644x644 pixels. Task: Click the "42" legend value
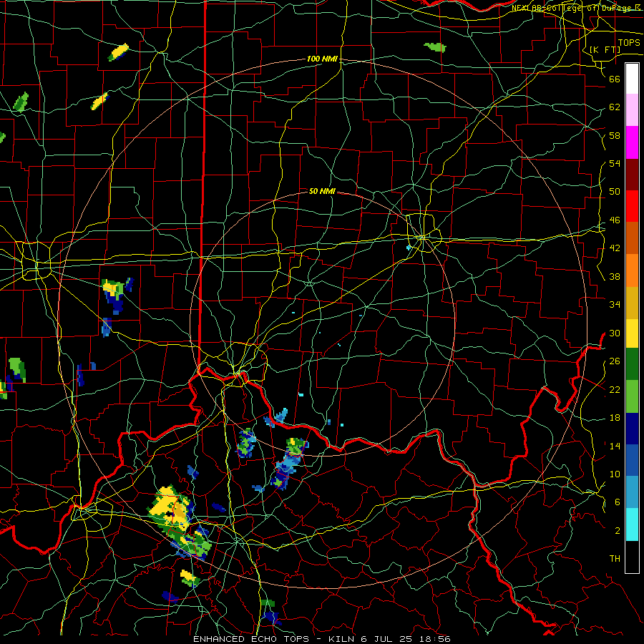pos(615,248)
